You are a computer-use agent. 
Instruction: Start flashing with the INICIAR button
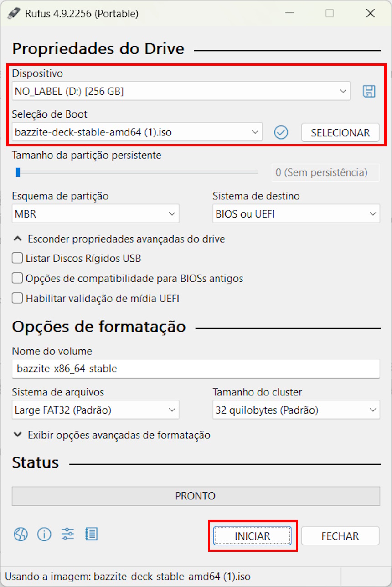pos(253,536)
